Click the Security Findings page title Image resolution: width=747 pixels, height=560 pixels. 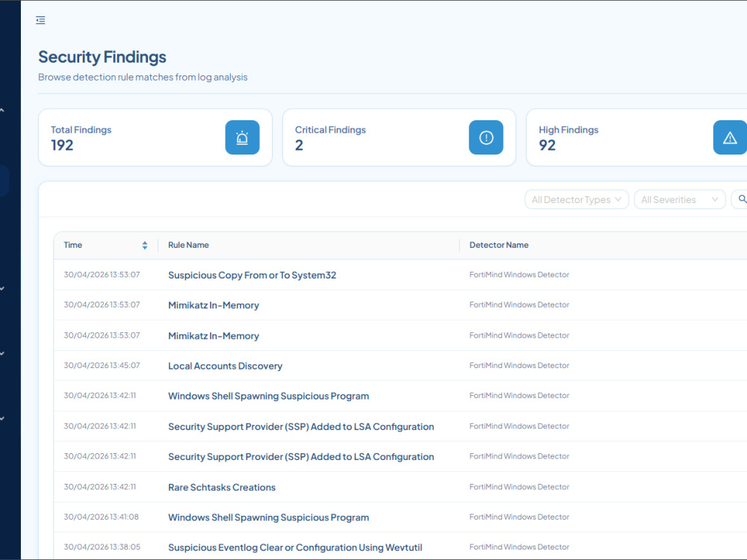coord(102,57)
